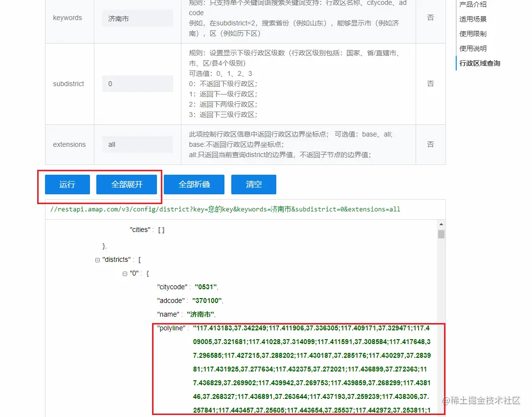Viewport: 532px width, 417px height.
Task: Click the 运行 run button
Action: pyautogui.click(x=67, y=185)
